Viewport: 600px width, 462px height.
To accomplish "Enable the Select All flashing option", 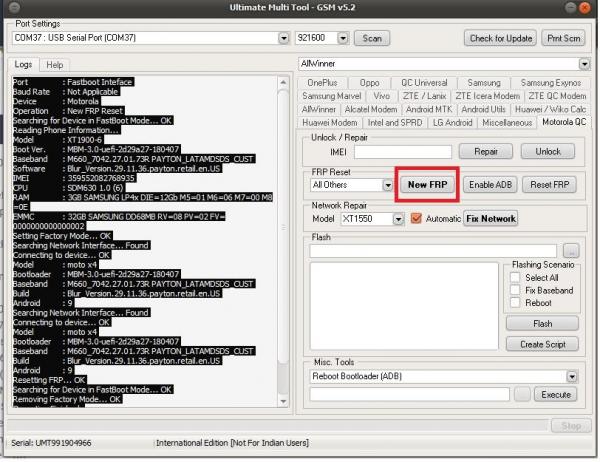I will [x=515, y=278].
